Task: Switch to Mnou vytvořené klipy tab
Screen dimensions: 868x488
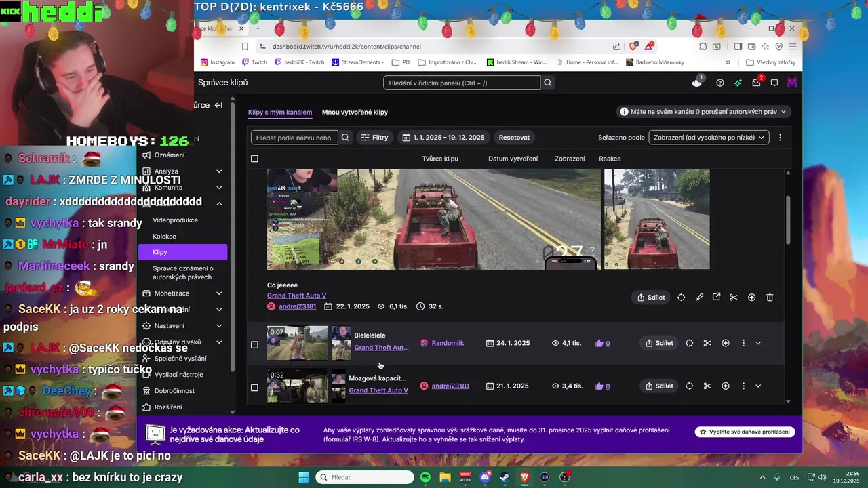Action: 355,112
